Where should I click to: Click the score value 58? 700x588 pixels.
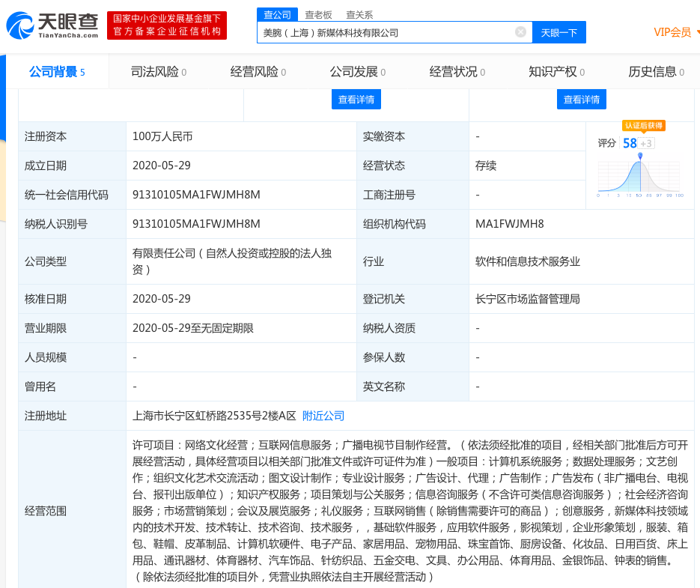point(630,143)
